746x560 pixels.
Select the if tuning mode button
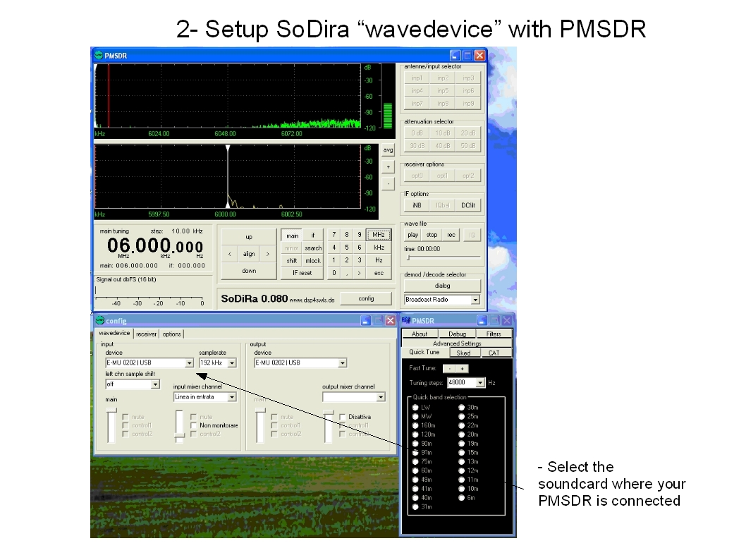coord(313,236)
